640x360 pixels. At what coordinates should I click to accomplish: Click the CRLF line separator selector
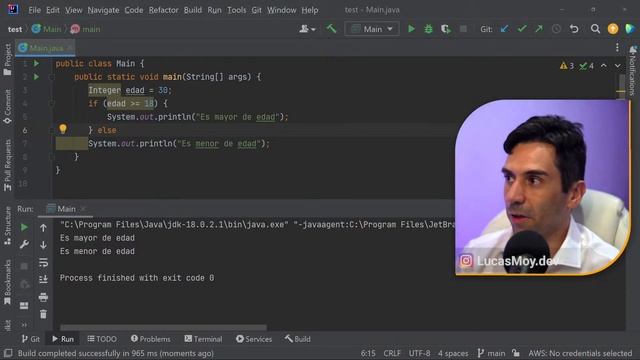tap(392, 353)
